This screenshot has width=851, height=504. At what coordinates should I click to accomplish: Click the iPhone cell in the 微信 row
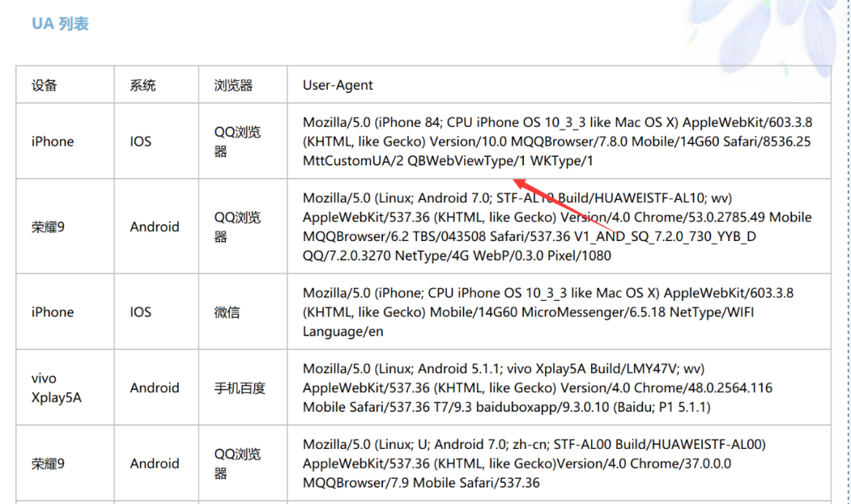53,312
